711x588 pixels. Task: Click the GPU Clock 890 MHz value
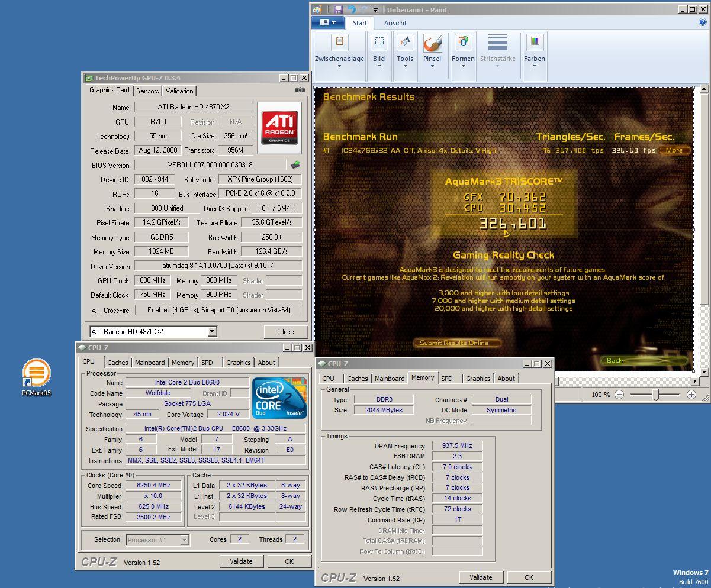153,280
